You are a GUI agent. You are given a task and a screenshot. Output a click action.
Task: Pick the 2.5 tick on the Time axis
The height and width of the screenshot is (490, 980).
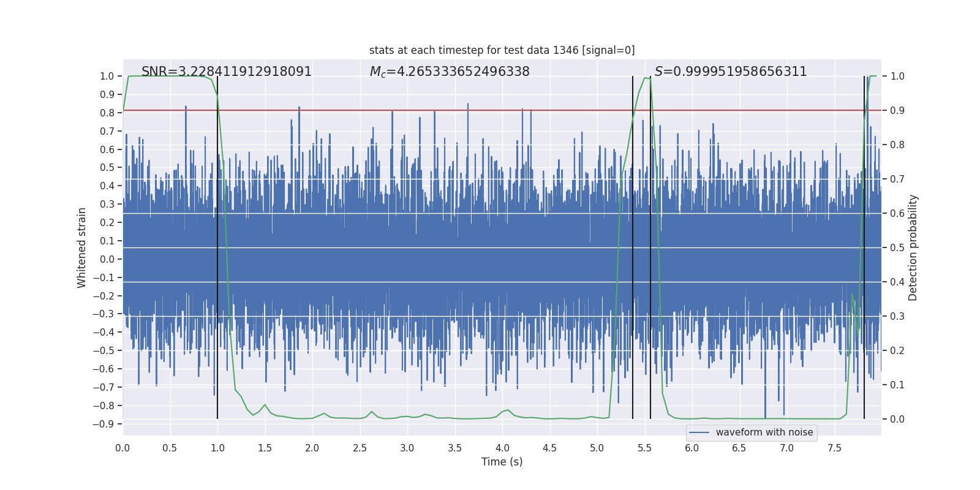(x=360, y=448)
